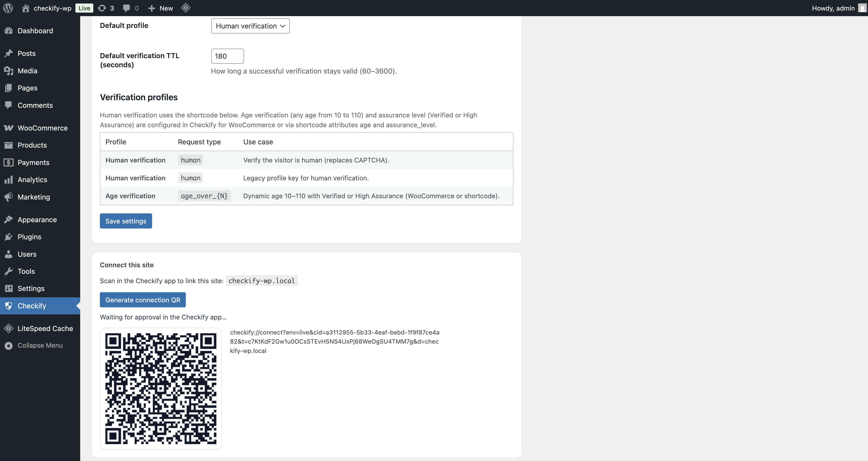Viewport: 868px width, 461px height.
Task: Click the Appearance paintbrush icon
Action: point(9,219)
